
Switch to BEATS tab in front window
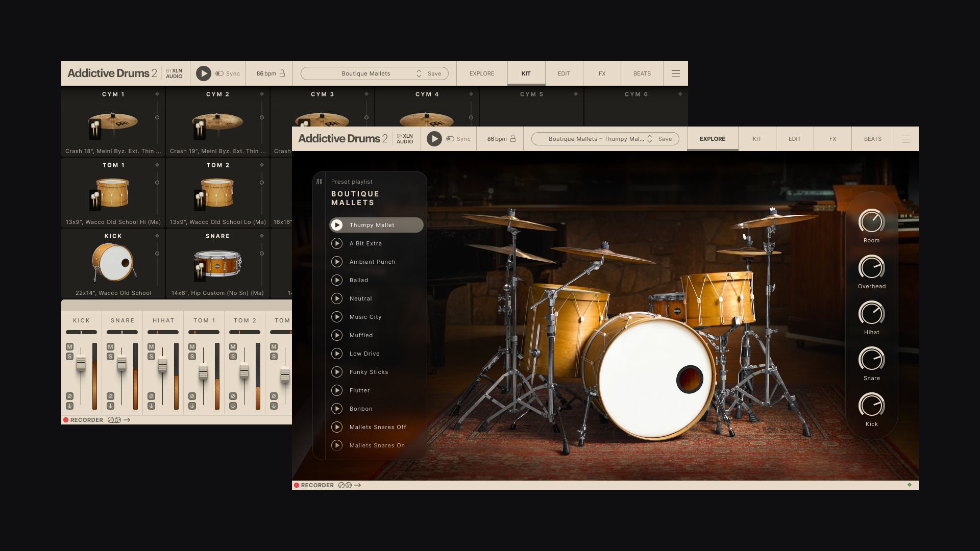pyautogui.click(x=873, y=139)
